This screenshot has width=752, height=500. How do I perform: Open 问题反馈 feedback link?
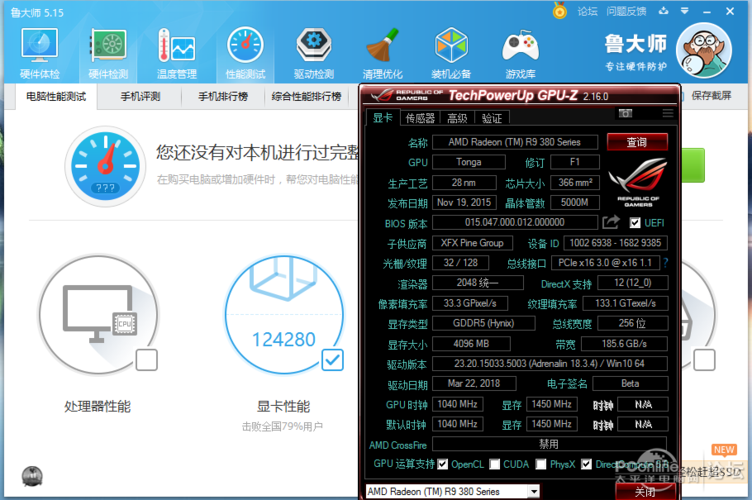[x=626, y=11]
